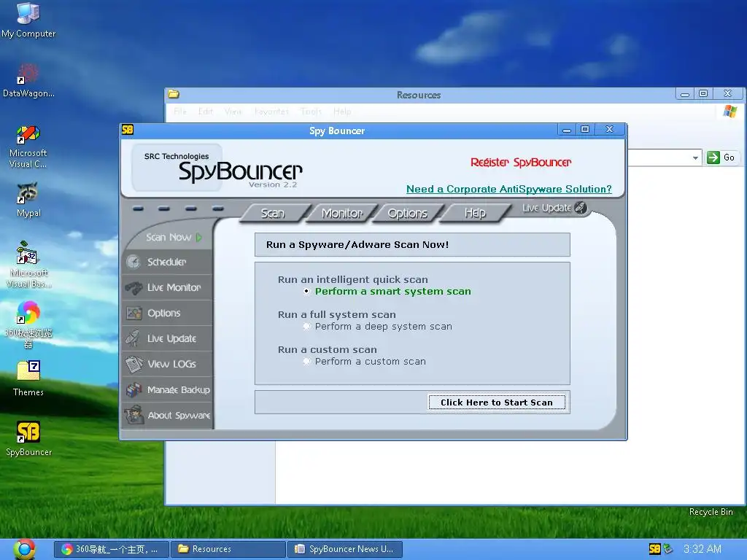
Task: Click Recycle Bin label on desktop
Action: click(711, 512)
